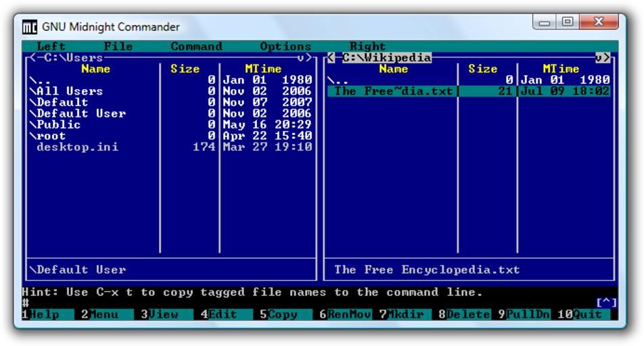This screenshot has width=644, height=346.
Task: Click the 8Delete function key button
Action: tap(465, 314)
